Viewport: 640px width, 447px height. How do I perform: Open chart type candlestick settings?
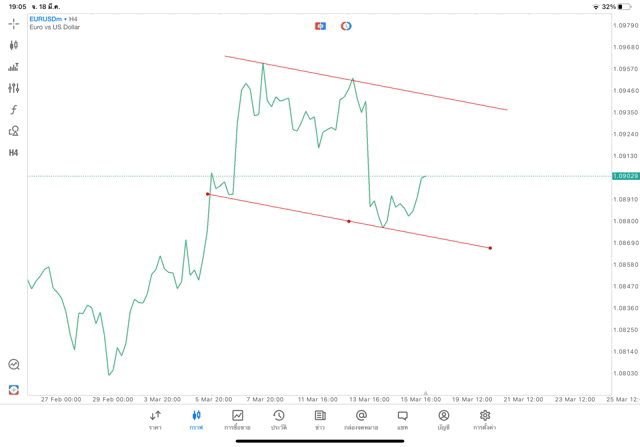coord(14,45)
